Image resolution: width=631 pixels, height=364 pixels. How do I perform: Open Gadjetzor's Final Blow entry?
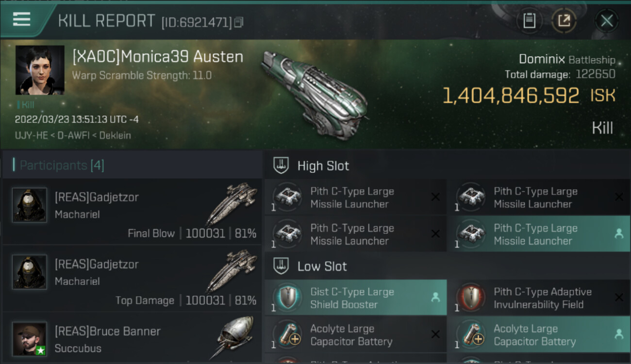[x=132, y=212]
